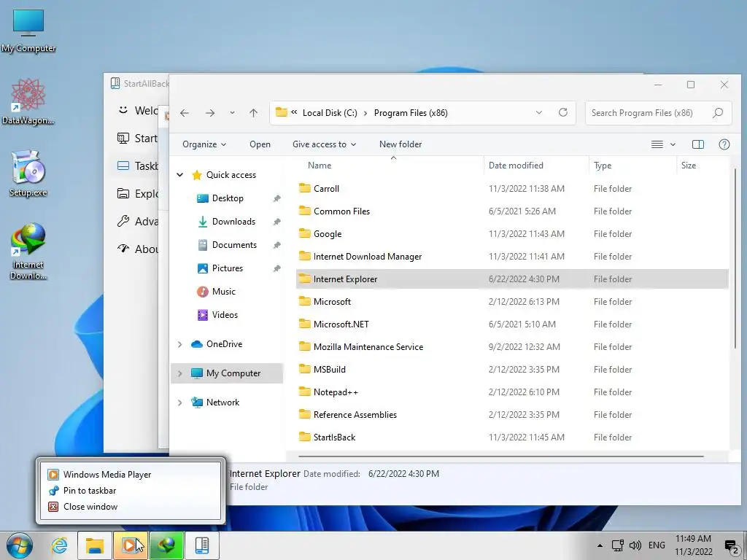Click the StartAllBack taskbar button
The height and width of the screenshot is (560, 747).
tap(202, 545)
